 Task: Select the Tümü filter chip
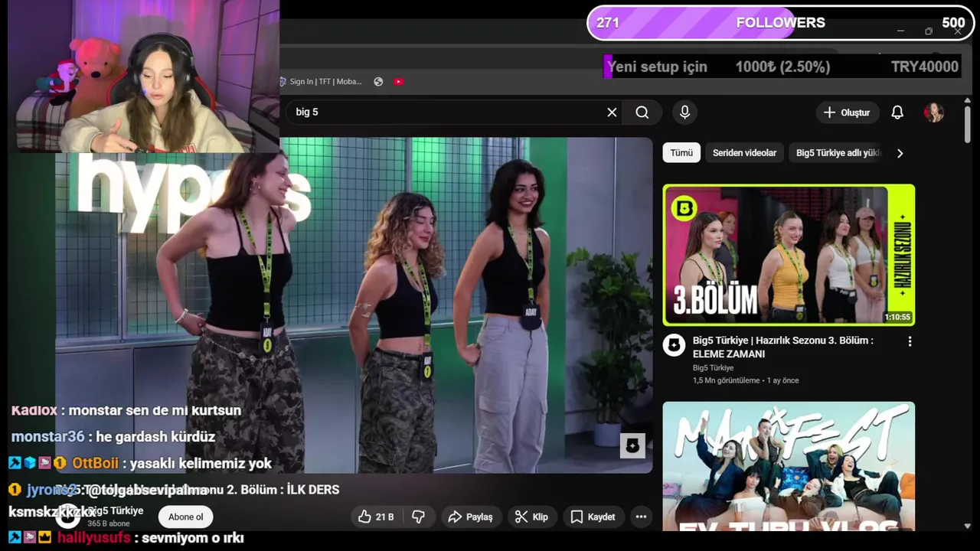pos(681,153)
